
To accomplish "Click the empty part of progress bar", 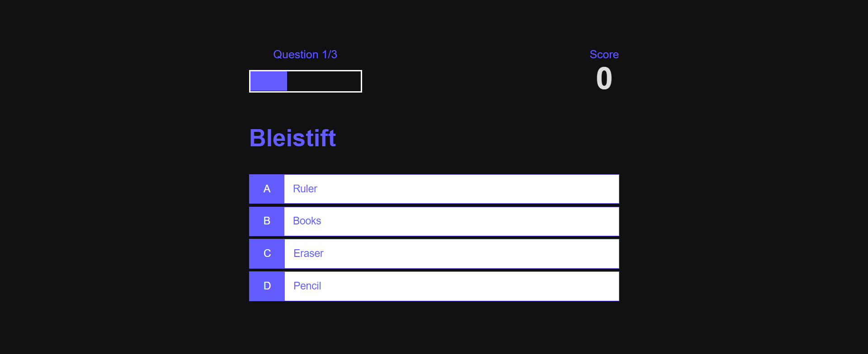I will click(324, 81).
